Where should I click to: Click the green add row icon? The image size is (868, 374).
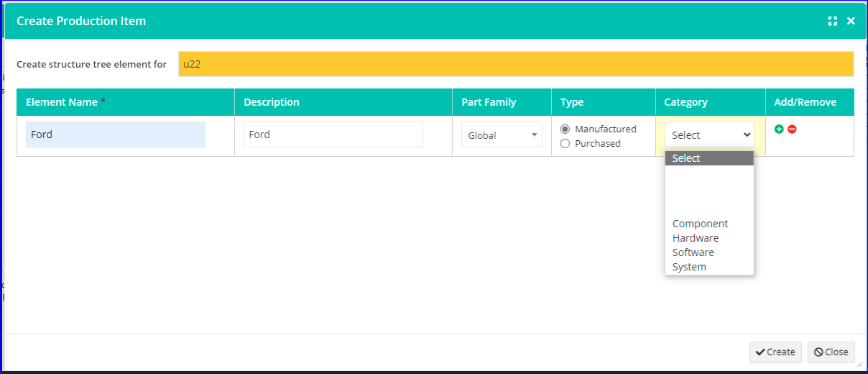(x=779, y=129)
